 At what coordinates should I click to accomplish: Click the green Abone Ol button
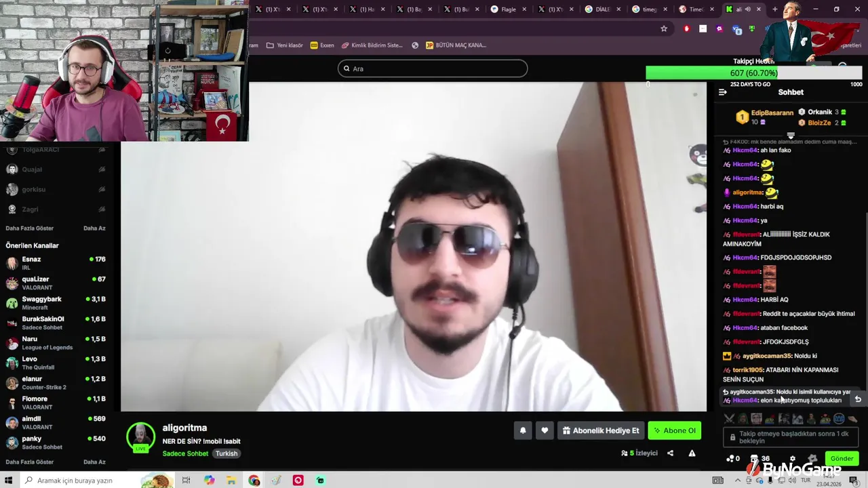point(674,430)
